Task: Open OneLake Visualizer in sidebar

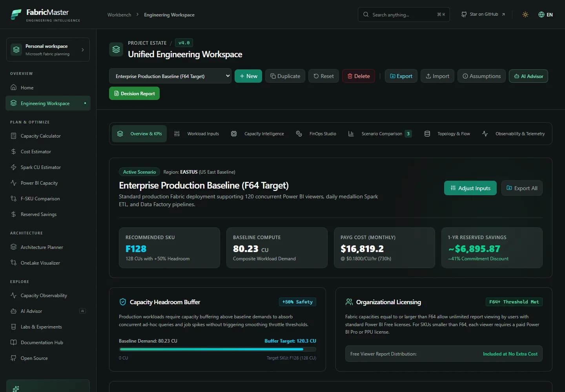Action: (x=48, y=263)
